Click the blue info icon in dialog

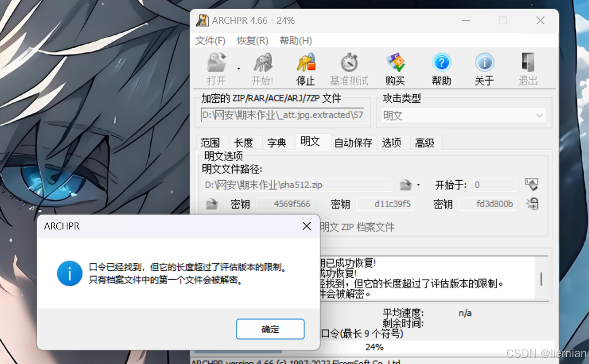tap(69, 273)
